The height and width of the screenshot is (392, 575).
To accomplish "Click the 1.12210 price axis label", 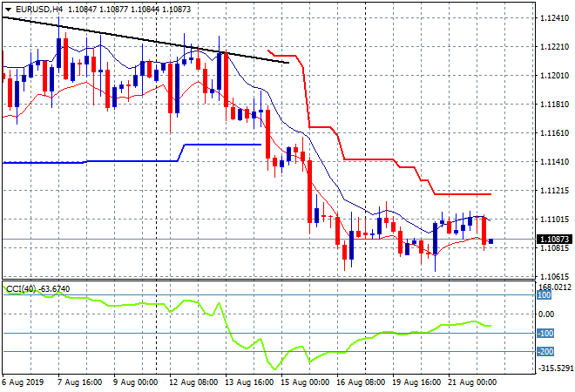I will 555,46.
